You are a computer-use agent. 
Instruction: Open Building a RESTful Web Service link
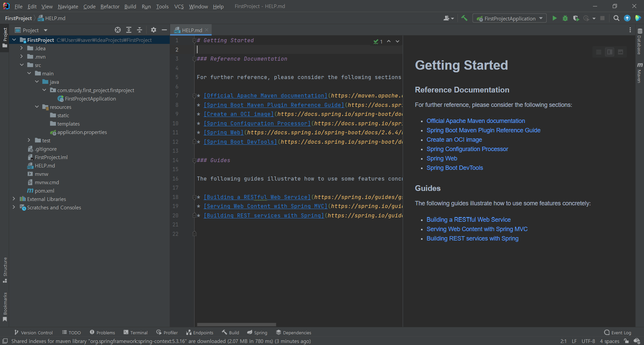[468, 220]
